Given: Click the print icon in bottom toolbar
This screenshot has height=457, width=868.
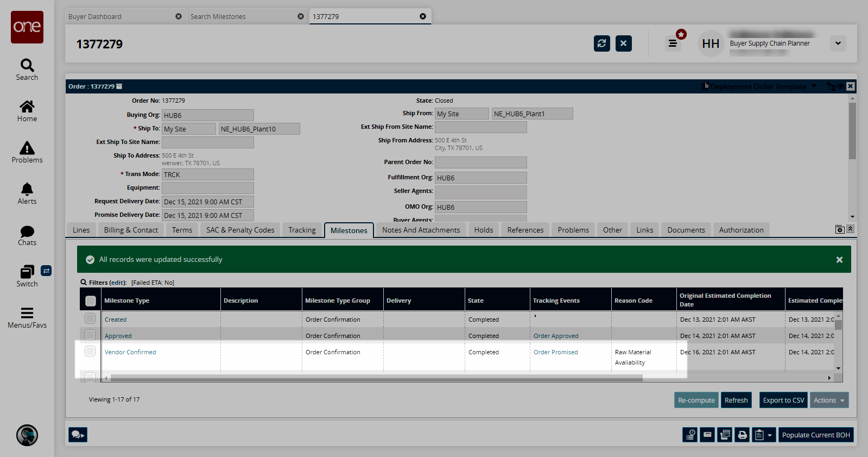Looking at the screenshot, I should tap(742, 435).
